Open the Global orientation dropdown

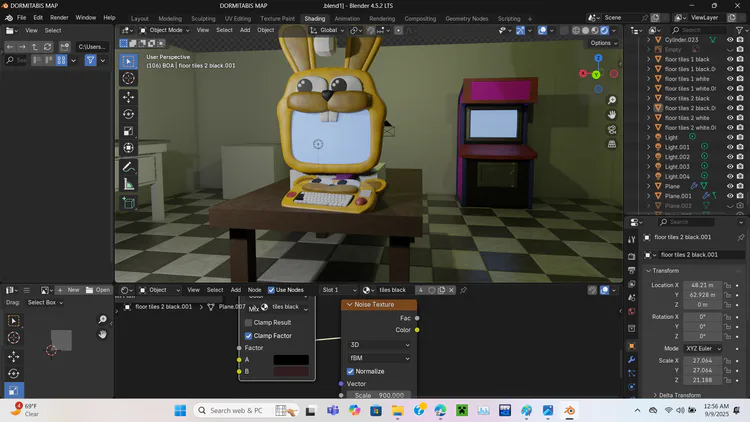point(328,30)
